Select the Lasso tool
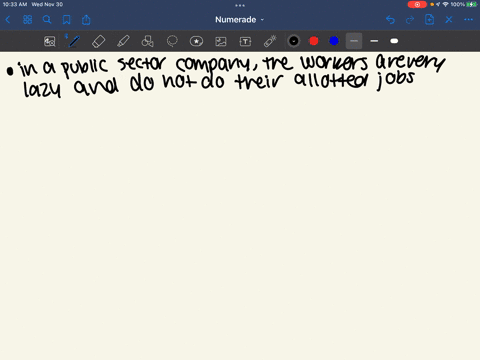 click(172, 41)
